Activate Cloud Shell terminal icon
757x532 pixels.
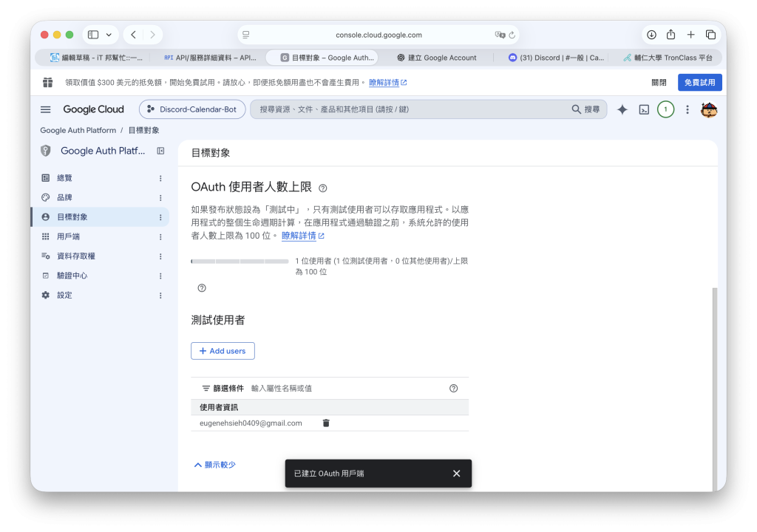(x=644, y=109)
